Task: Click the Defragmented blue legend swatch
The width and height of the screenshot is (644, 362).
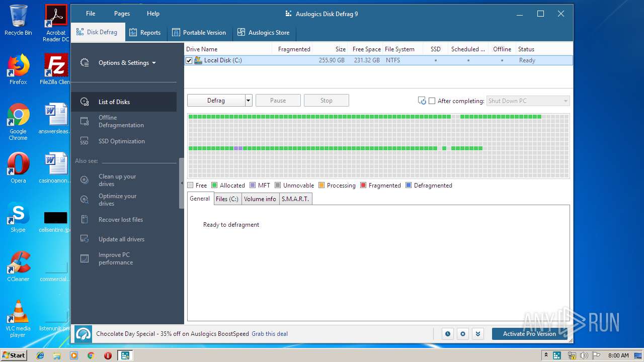Action: 409,186
